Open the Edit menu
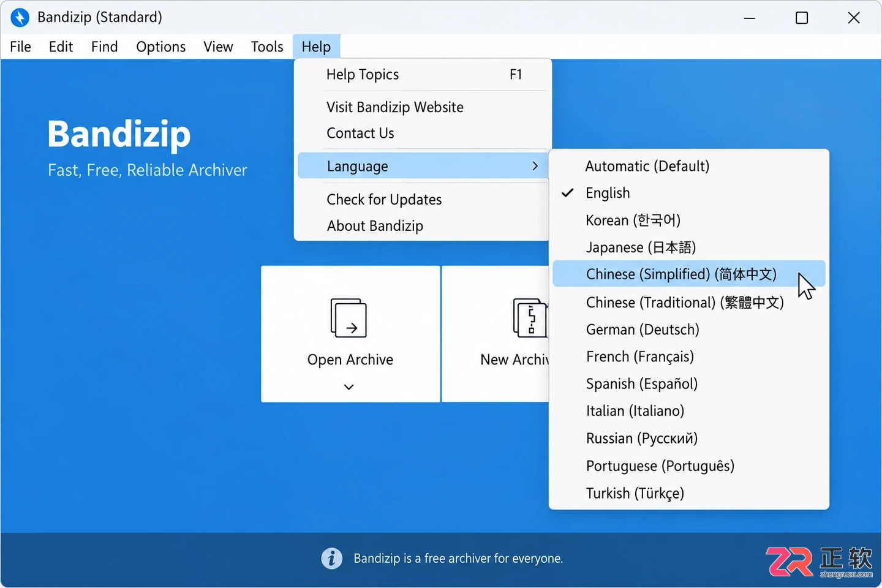This screenshot has height=588, width=882. click(61, 47)
